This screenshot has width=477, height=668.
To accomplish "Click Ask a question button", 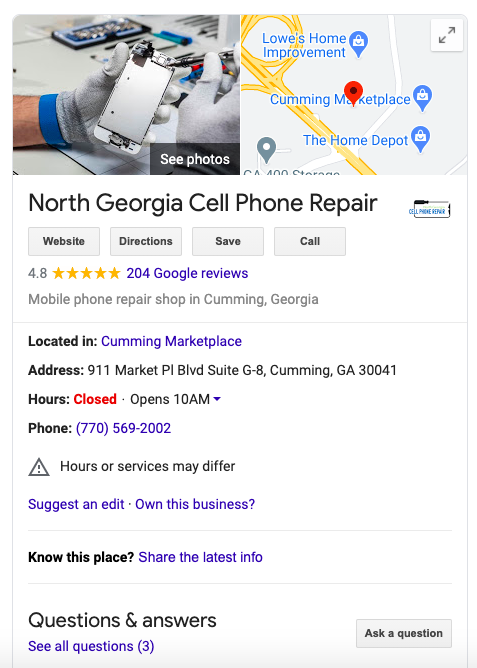I will click(x=404, y=633).
